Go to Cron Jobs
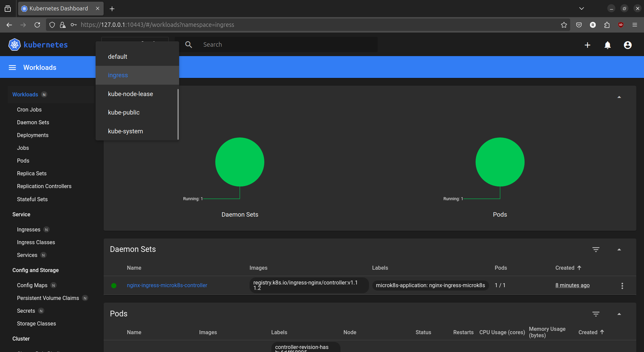The width and height of the screenshot is (644, 352). coord(29,110)
